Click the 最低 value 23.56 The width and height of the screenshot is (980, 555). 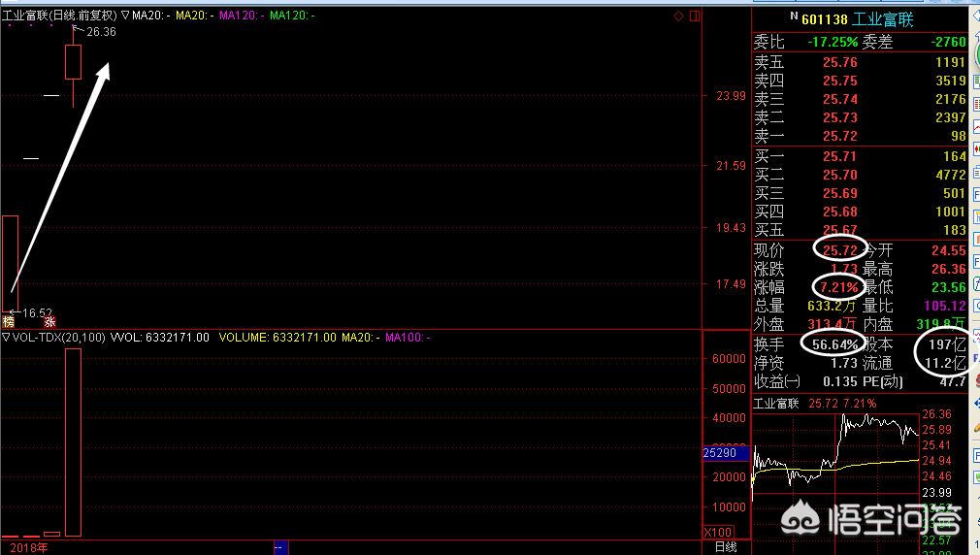[x=949, y=287]
